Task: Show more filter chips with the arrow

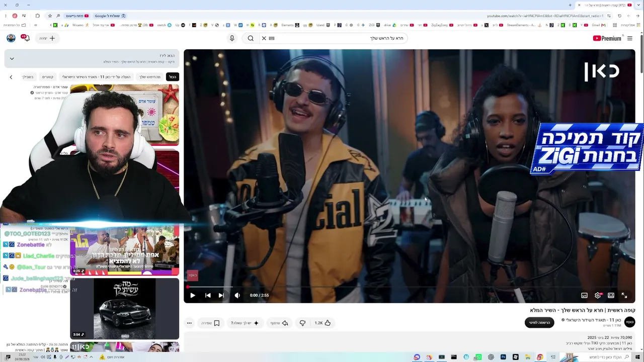Action: [11, 77]
